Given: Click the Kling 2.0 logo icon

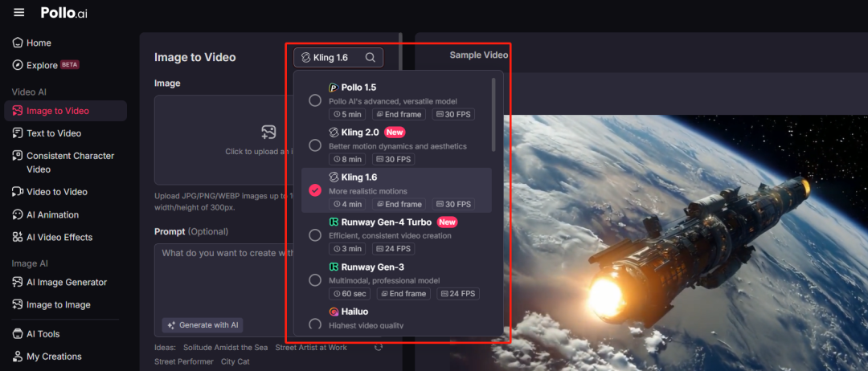Looking at the screenshot, I should tap(334, 132).
